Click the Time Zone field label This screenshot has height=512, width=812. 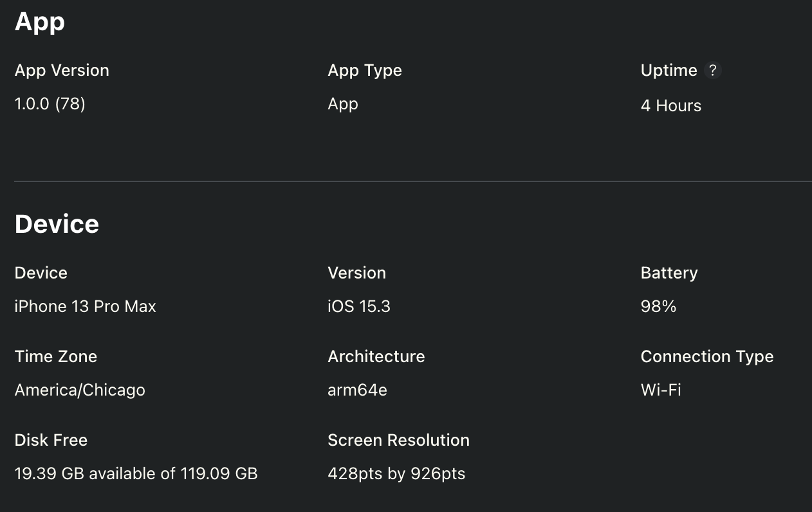[x=55, y=356]
